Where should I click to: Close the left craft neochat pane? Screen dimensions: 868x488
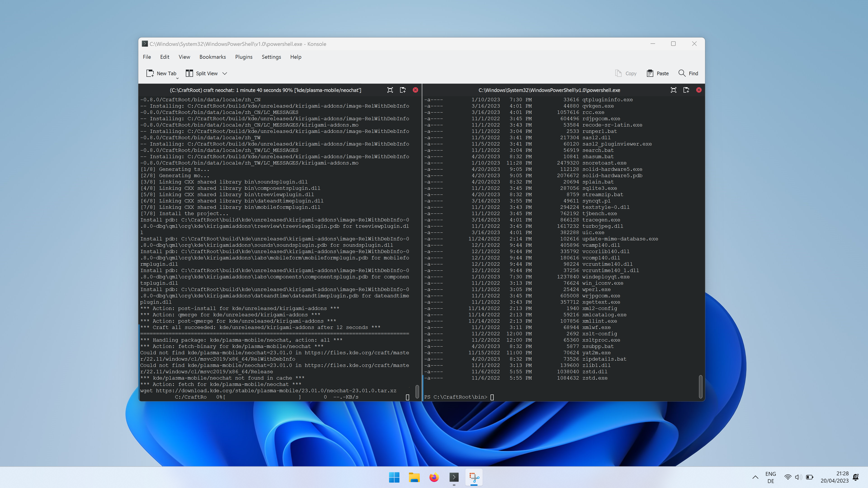415,90
